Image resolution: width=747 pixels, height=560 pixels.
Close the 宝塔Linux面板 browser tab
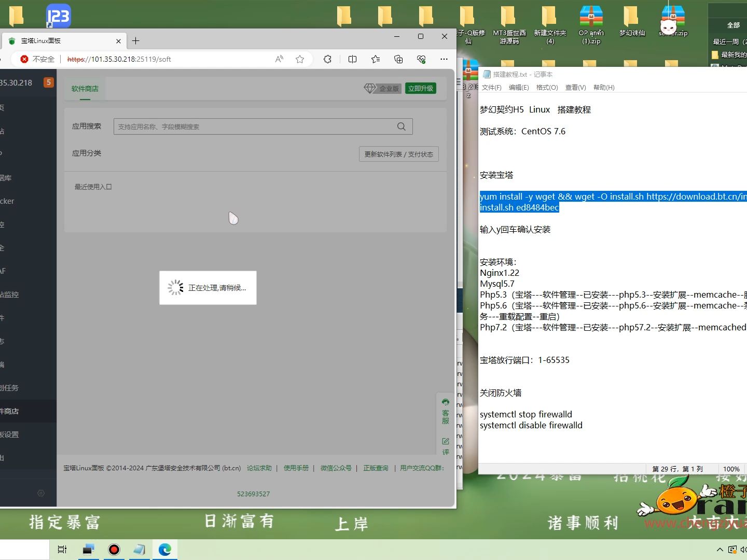[118, 41]
